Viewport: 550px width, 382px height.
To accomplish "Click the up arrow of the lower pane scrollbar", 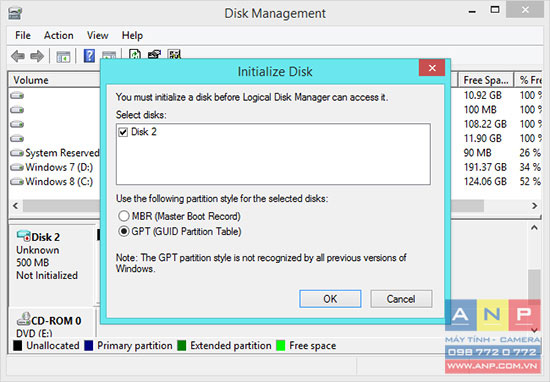I will pos(534,228).
